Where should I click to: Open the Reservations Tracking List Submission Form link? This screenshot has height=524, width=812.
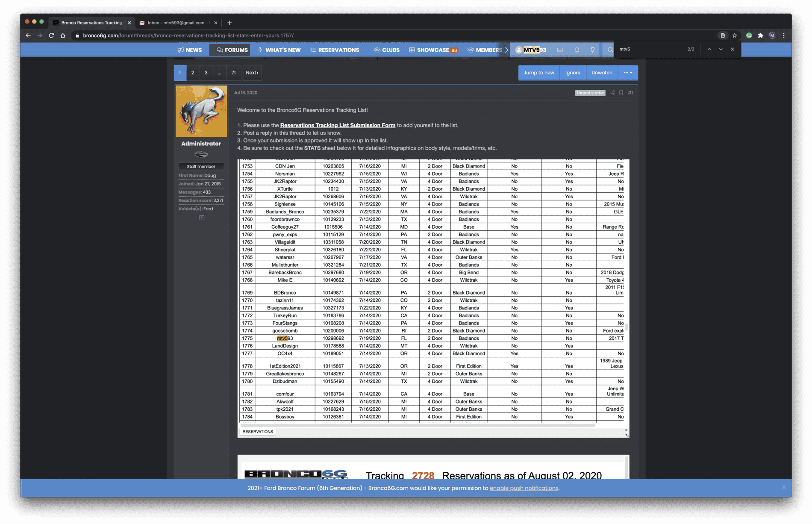pyautogui.click(x=338, y=125)
